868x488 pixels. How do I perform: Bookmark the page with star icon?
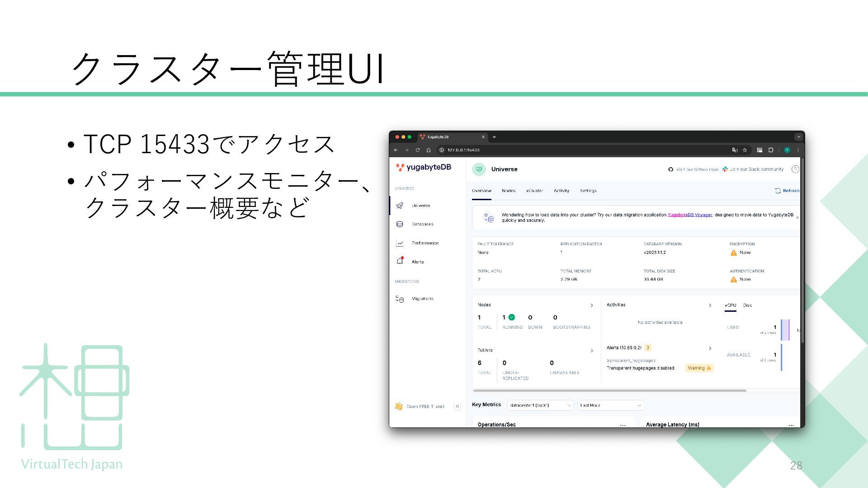745,150
